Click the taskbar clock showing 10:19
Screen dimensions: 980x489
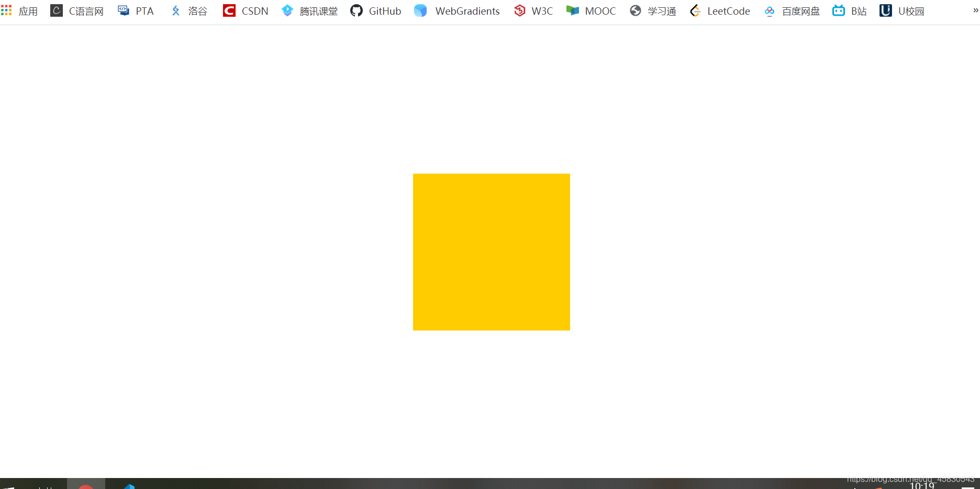pyautogui.click(x=922, y=486)
